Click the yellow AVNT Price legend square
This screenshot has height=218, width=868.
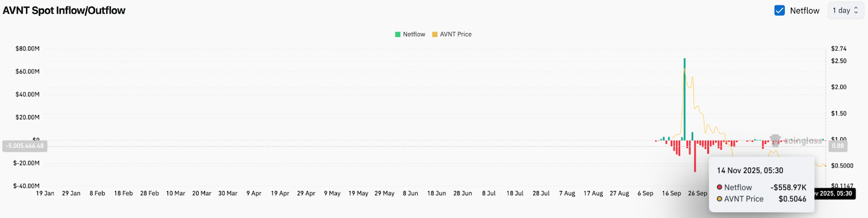(x=435, y=34)
